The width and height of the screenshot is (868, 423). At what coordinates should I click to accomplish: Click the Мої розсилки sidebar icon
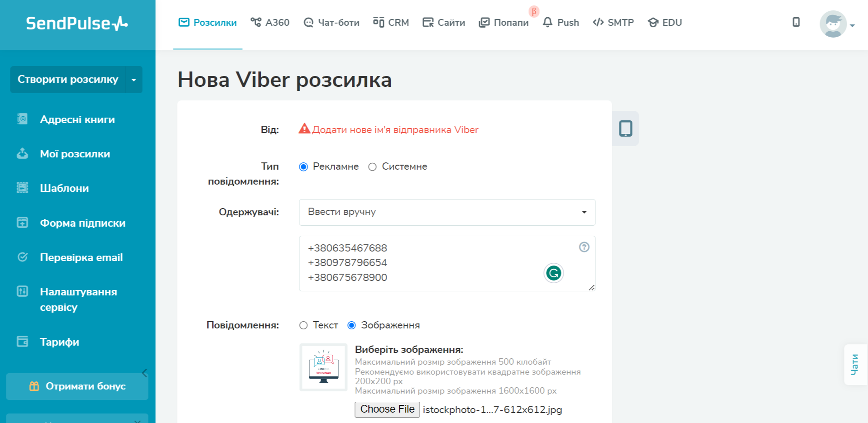(x=22, y=153)
